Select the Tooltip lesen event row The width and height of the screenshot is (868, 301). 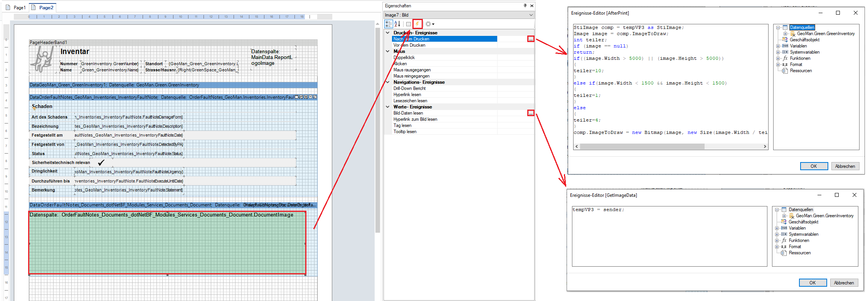463,132
